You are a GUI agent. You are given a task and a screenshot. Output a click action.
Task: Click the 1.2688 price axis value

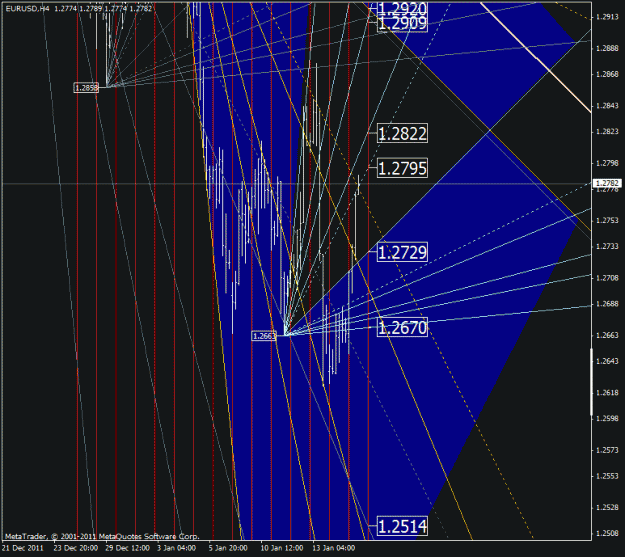[607, 304]
